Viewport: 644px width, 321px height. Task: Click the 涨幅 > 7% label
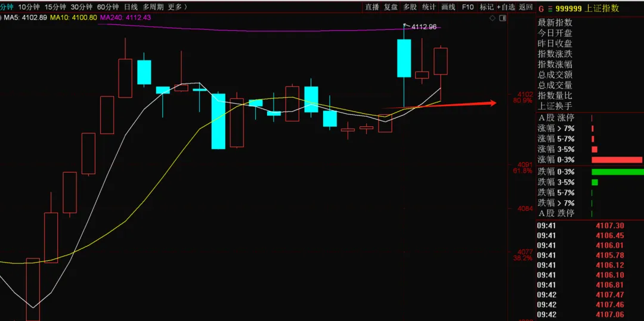(x=556, y=128)
